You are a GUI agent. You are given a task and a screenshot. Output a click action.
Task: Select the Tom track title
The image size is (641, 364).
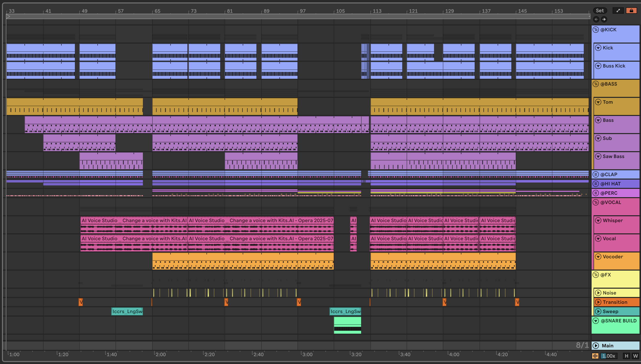608,102
